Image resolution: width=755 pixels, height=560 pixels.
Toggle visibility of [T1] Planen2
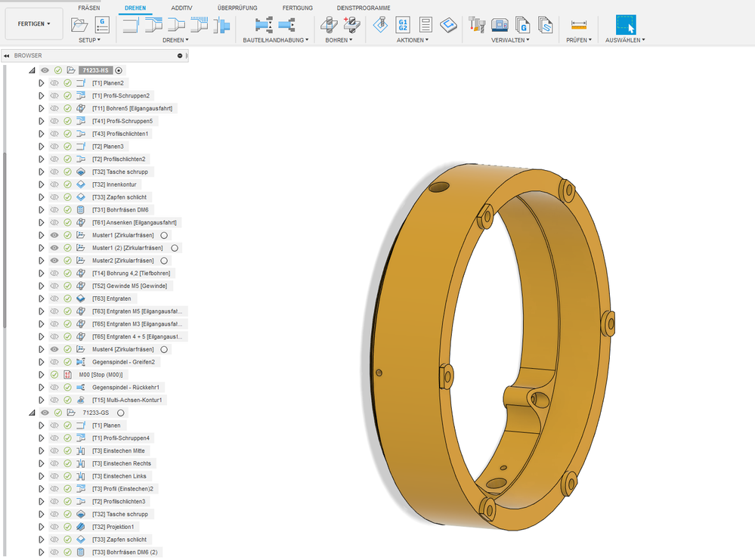pyautogui.click(x=54, y=83)
